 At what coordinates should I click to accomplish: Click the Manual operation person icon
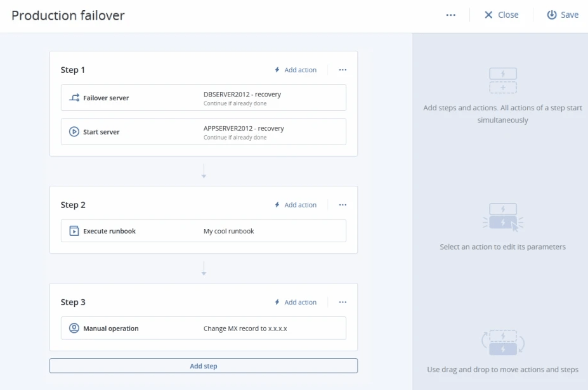[74, 328]
